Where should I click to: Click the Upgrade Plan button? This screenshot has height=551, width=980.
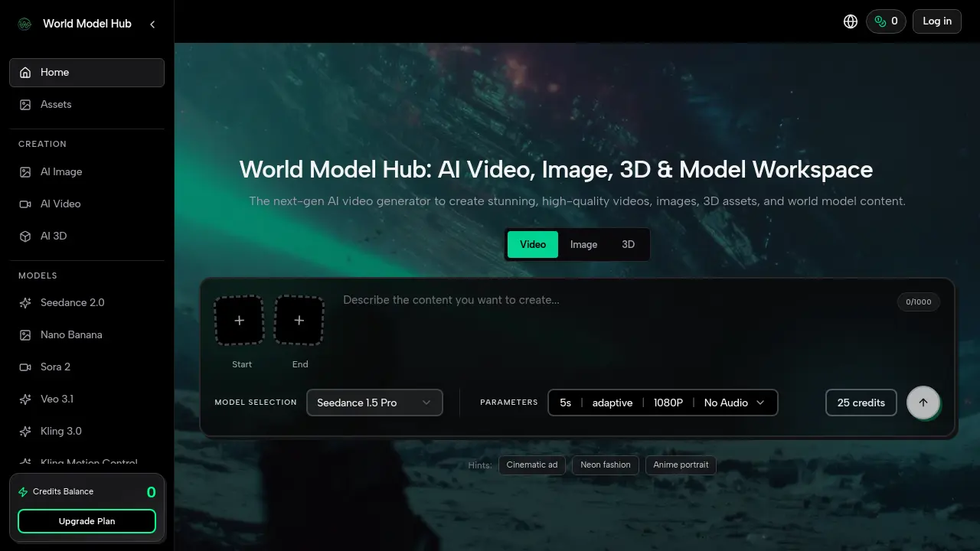pyautogui.click(x=87, y=521)
